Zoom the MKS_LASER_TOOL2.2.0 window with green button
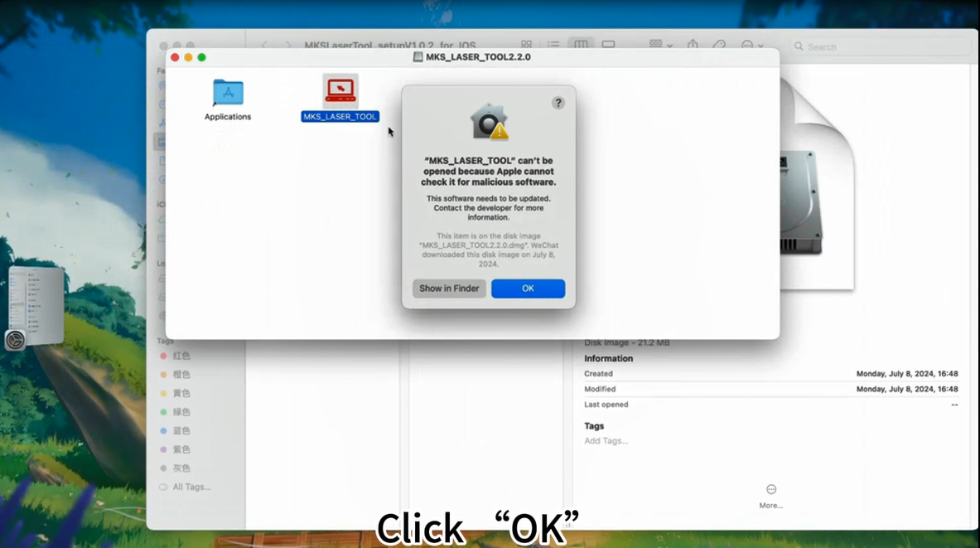The image size is (980, 548). 201,57
